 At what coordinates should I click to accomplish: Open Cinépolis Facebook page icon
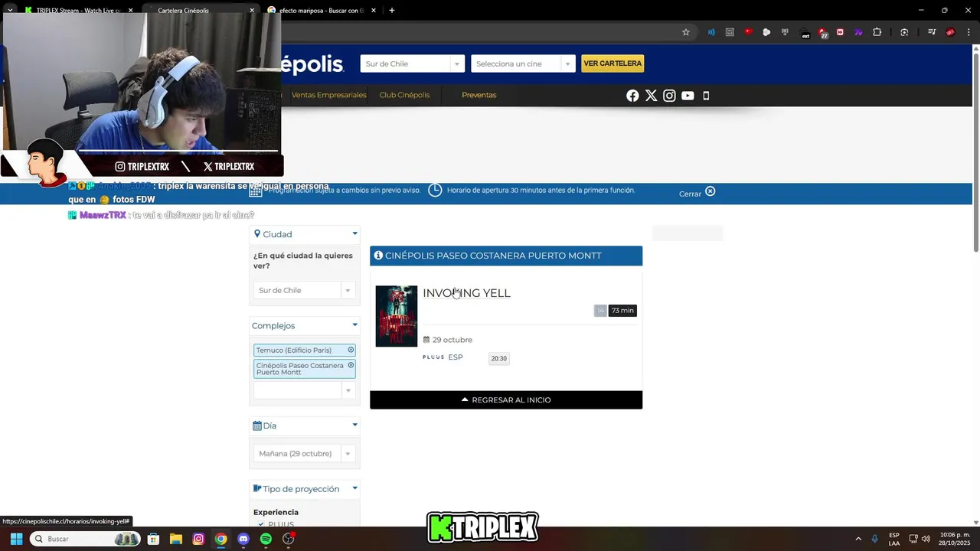point(632,96)
